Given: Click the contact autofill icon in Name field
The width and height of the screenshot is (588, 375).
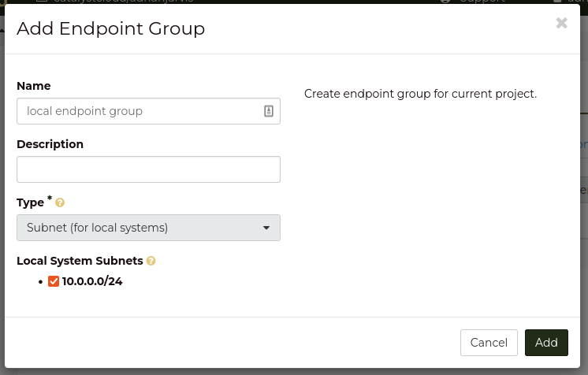Looking at the screenshot, I should pyautogui.click(x=269, y=111).
